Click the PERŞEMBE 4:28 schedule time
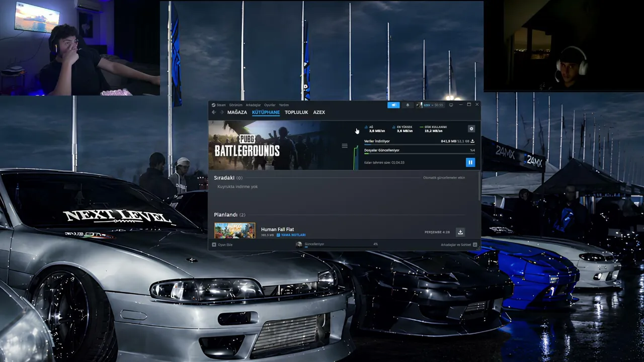The height and width of the screenshot is (362, 644). (437, 232)
